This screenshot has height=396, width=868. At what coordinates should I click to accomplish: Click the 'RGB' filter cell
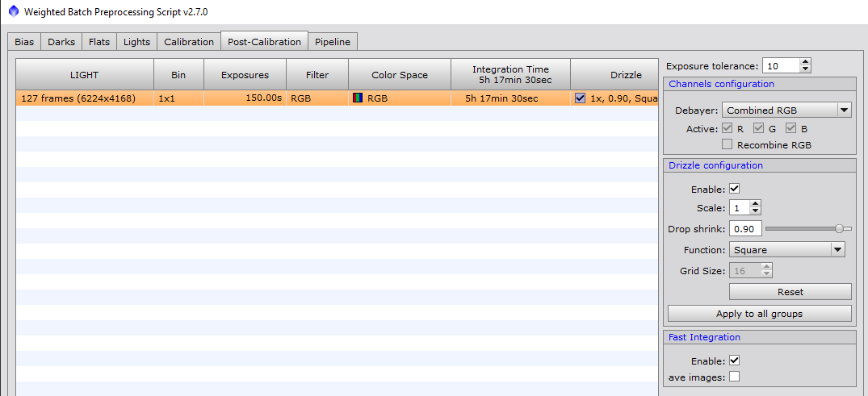317,98
